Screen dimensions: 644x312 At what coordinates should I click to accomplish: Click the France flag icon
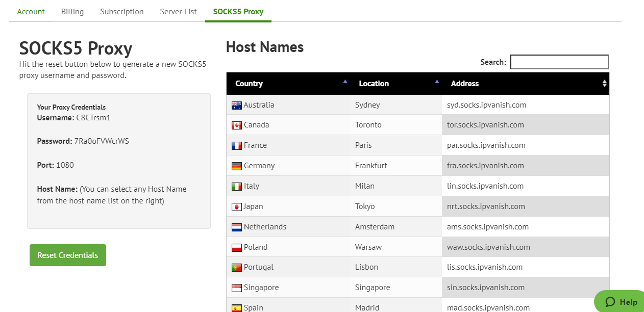[237, 146]
